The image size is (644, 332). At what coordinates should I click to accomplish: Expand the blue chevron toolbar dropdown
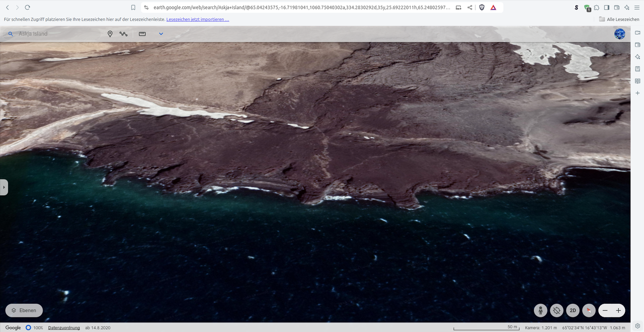(161, 34)
